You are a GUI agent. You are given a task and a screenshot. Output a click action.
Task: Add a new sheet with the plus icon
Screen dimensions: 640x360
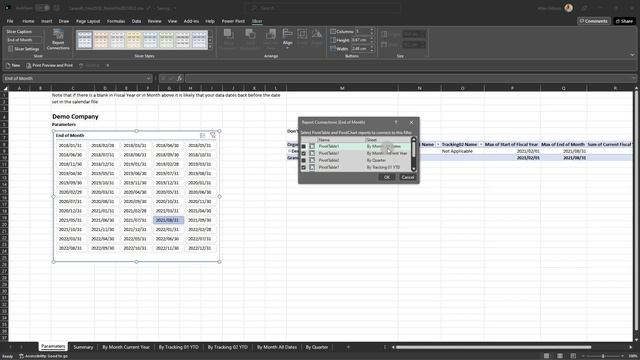click(x=348, y=347)
